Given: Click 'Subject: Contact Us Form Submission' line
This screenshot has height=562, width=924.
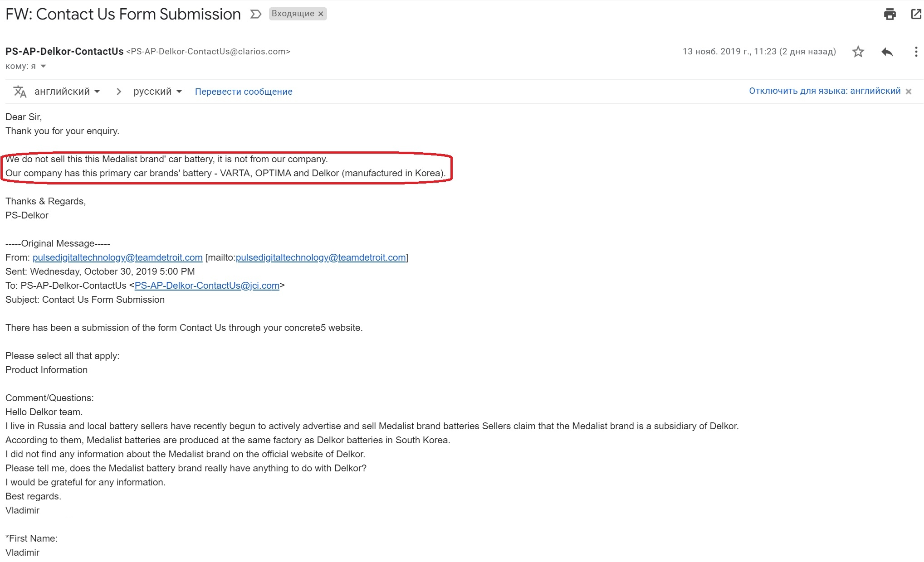Looking at the screenshot, I should click(x=85, y=300).
